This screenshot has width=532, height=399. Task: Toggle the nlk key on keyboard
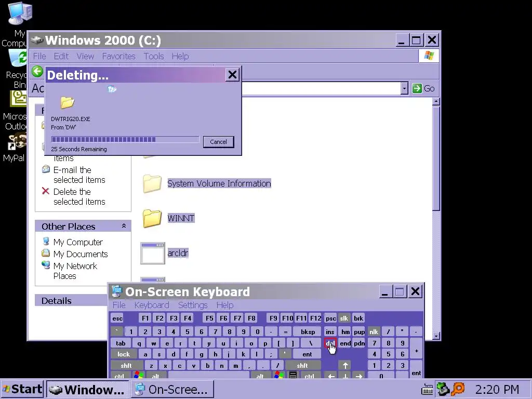coord(374,332)
